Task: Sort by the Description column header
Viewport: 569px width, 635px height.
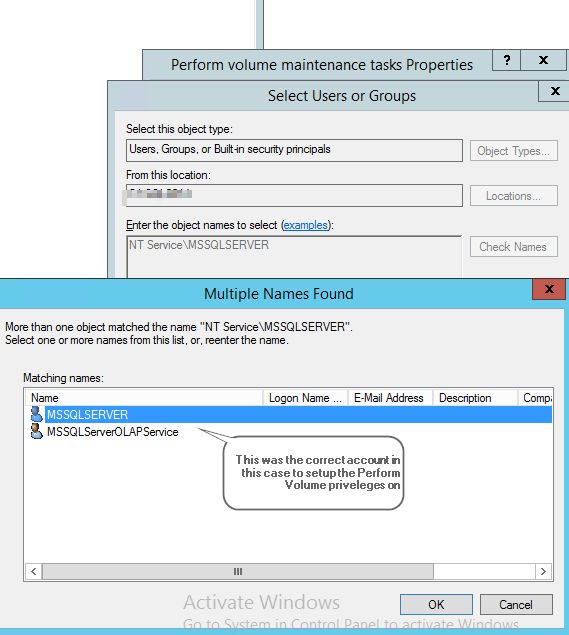Action: (475, 398)
